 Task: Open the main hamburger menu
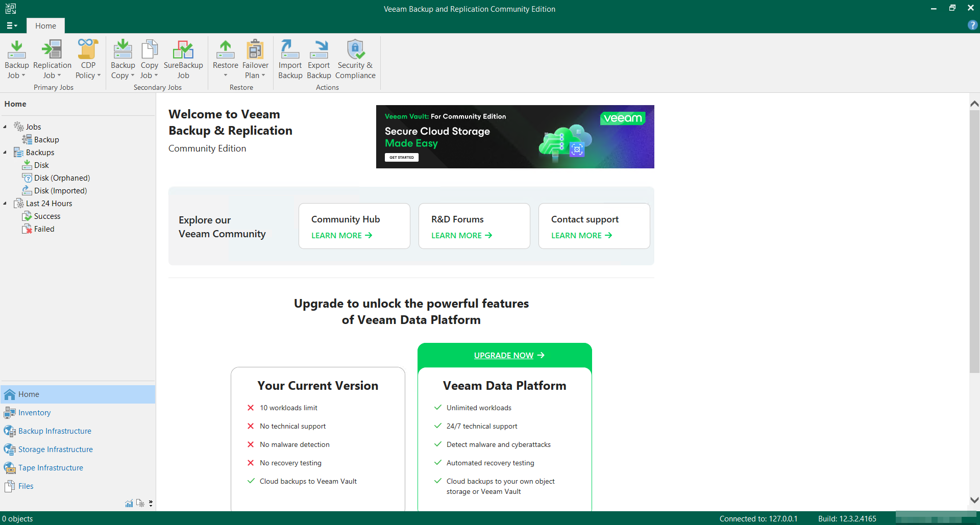[12, 26]
